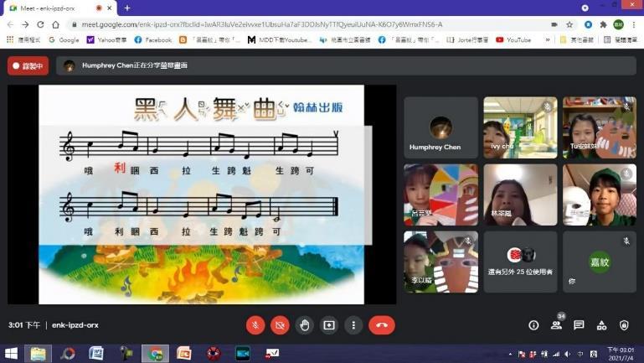The width and height of the screenshot is (644, 363).
Task: Open the Google bookmark
Action: click(x=64, y=40)
